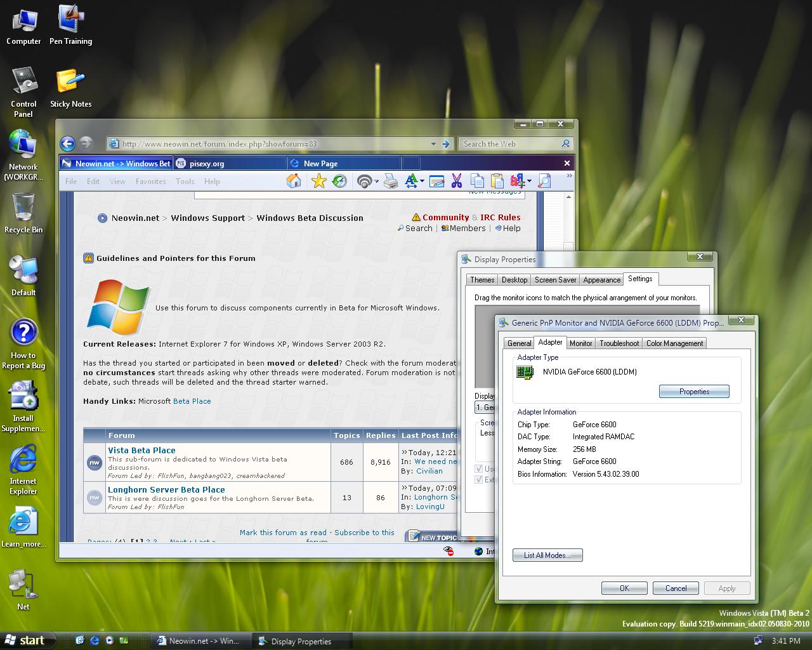Open the RSS feeds dropdown arrow

(376, 182)
